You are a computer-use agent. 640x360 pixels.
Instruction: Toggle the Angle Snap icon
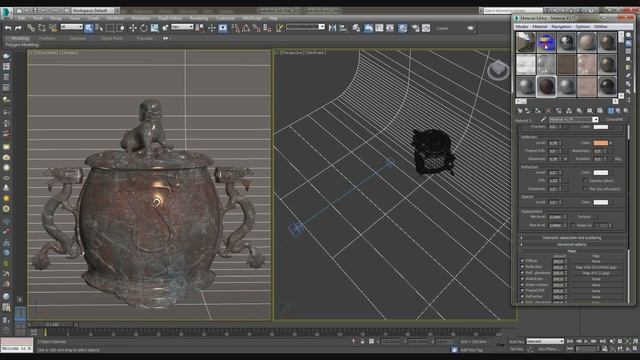246,28
